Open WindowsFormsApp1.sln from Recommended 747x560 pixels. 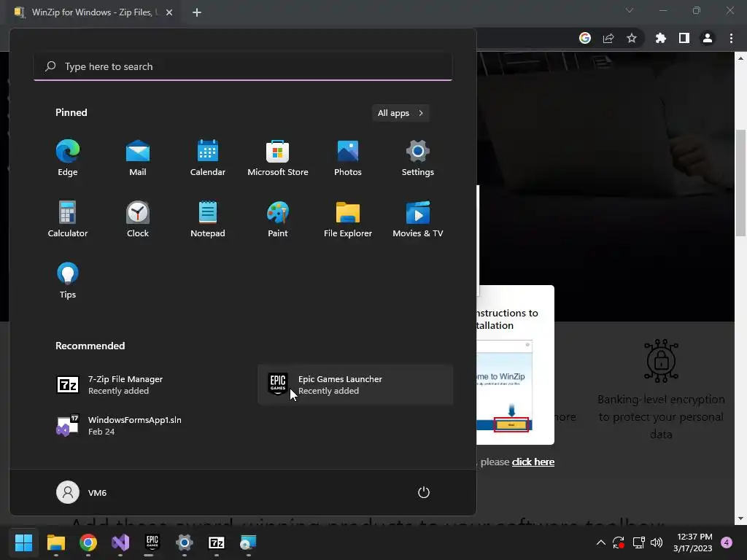coord(145,425)
